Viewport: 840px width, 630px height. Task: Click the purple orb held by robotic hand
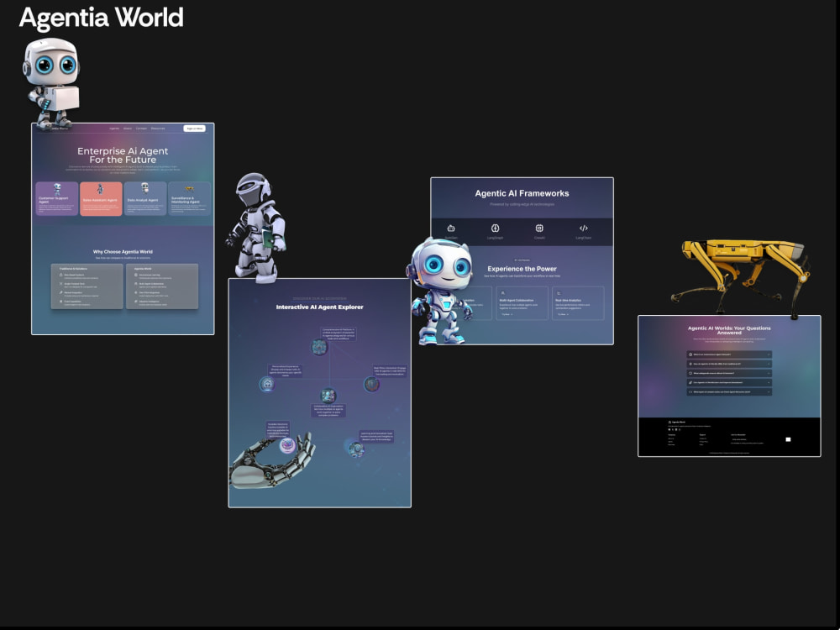coord(287,445)
